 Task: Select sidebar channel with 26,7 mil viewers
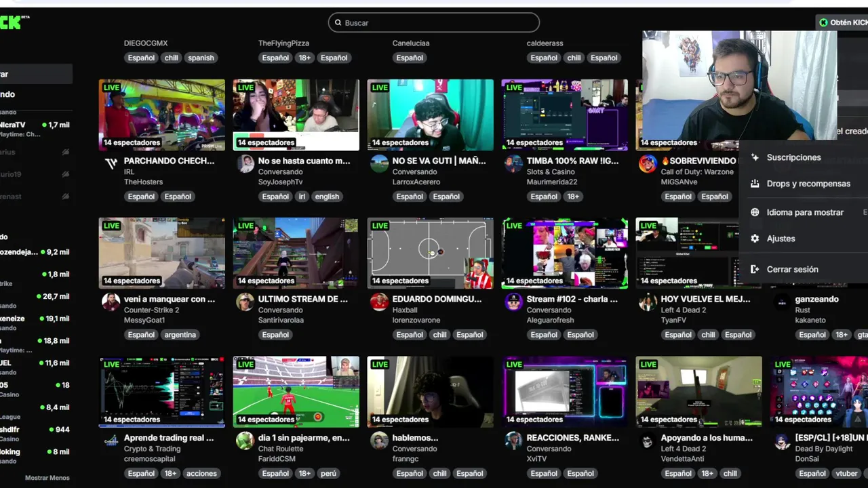(x=36, y=296)
